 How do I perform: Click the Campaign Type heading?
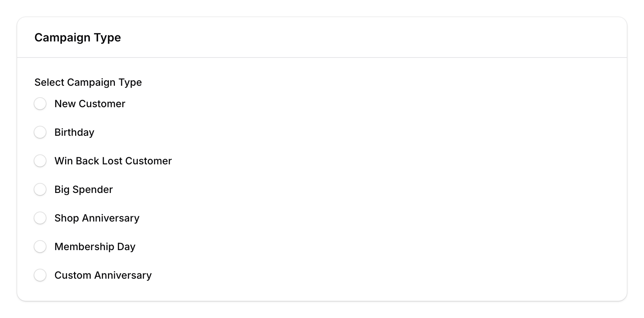click(78, 37)
